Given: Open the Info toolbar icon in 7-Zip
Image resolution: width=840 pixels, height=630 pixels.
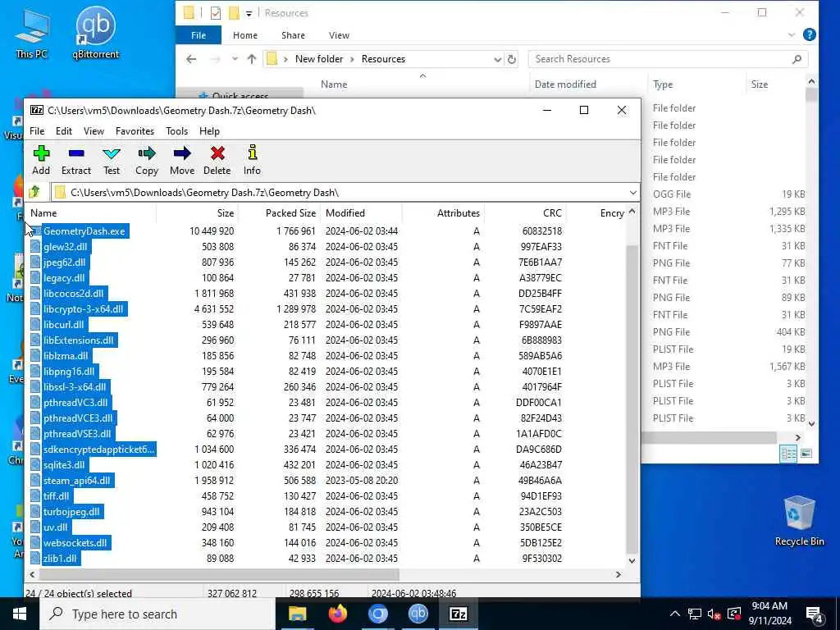Looking at the screenshot, I should (252, 160).
